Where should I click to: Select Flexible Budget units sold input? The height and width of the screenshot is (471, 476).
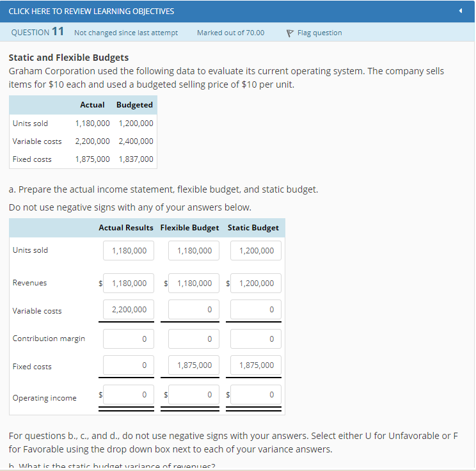(x=194, y=250)
